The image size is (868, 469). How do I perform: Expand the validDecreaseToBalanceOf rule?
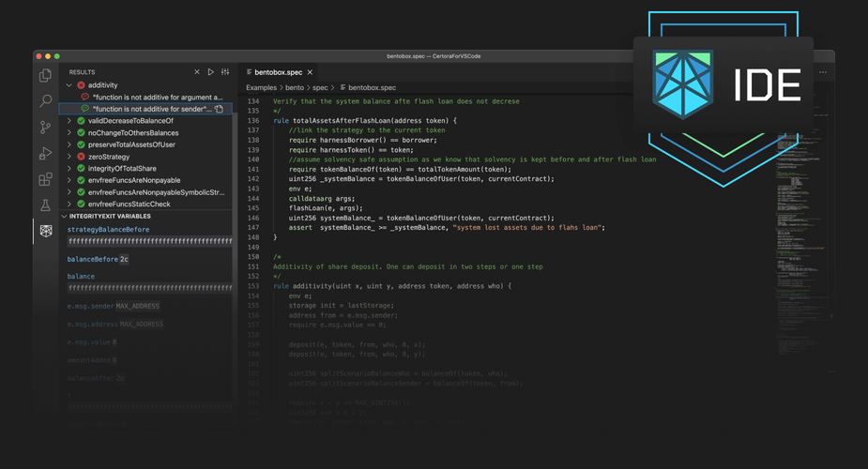69,121
